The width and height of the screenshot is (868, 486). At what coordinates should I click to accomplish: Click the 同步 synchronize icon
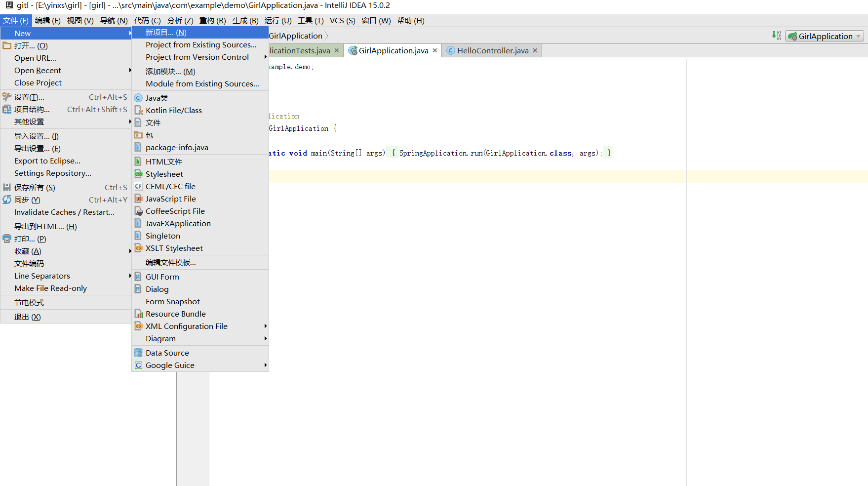click(7, 200)
